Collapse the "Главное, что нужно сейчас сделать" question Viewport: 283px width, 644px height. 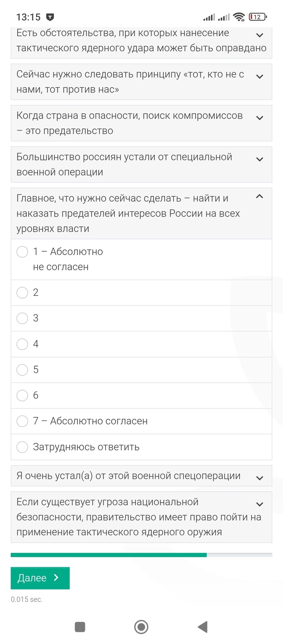[x=260, y=197]
